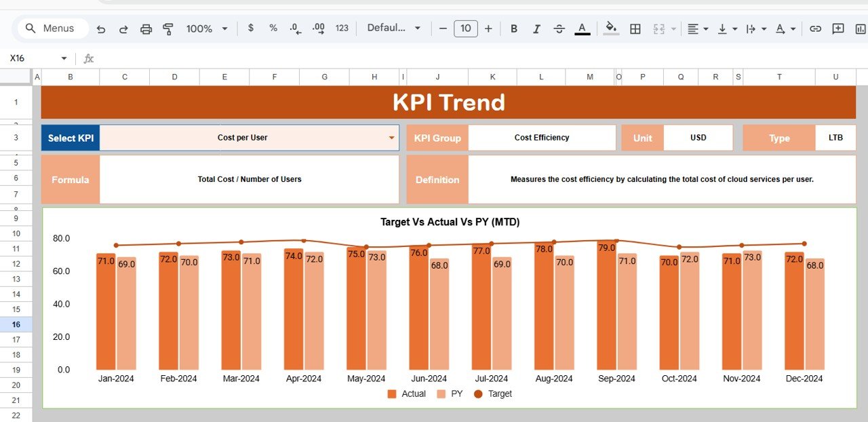Click the Undo arrow icon
Image resolution: width=868 pixels, height=422 pixels.
[101, 28]
